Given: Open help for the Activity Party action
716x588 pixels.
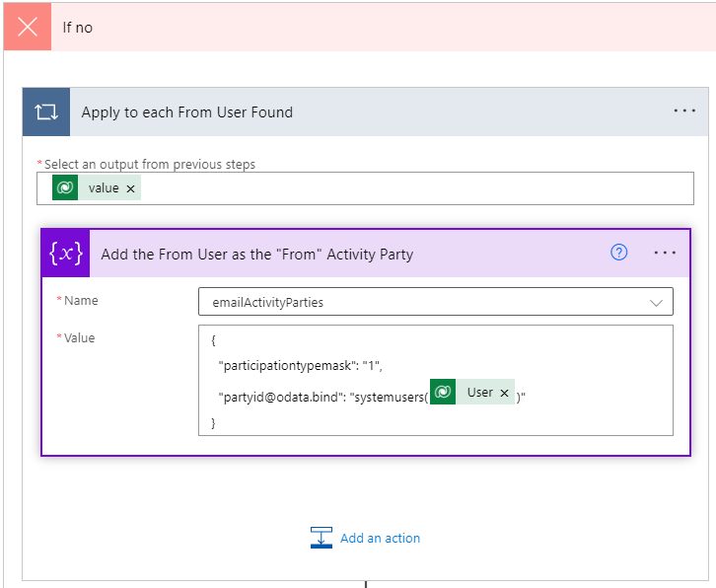Looking at the screenshot, I should [x=619, y=253].
